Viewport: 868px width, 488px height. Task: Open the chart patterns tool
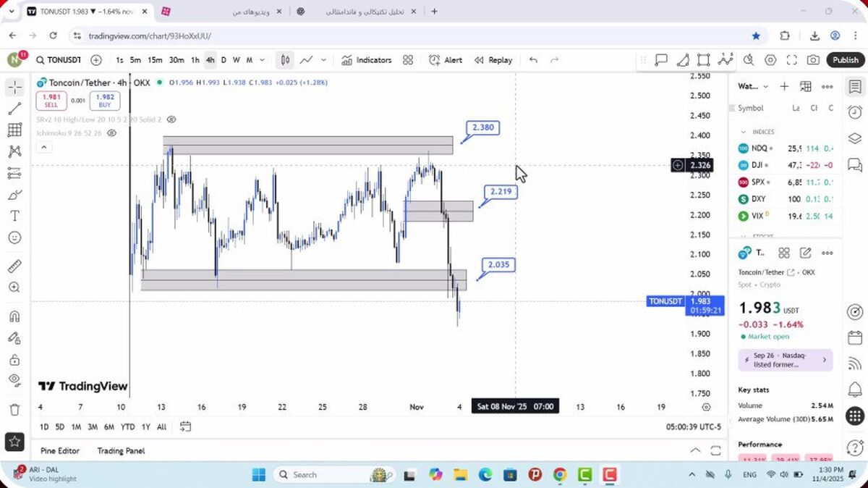(x=14, y=151)
